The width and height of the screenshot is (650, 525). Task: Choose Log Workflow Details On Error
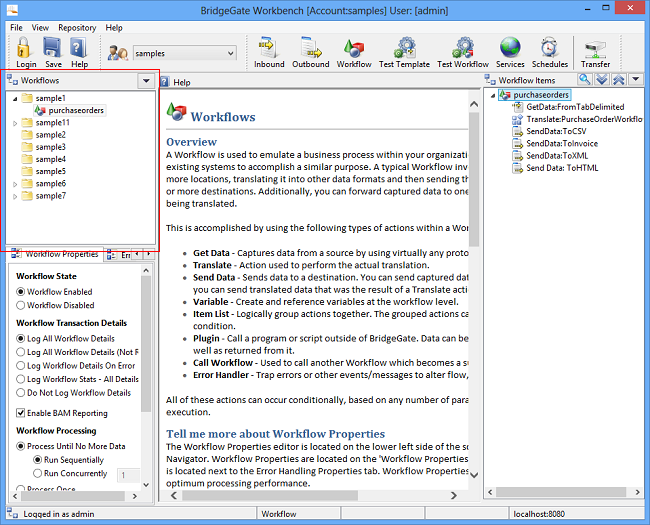click(x=20, y=366)
